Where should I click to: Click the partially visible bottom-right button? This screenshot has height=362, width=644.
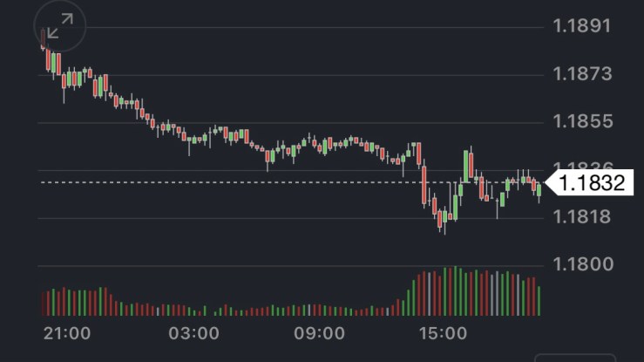574,357
